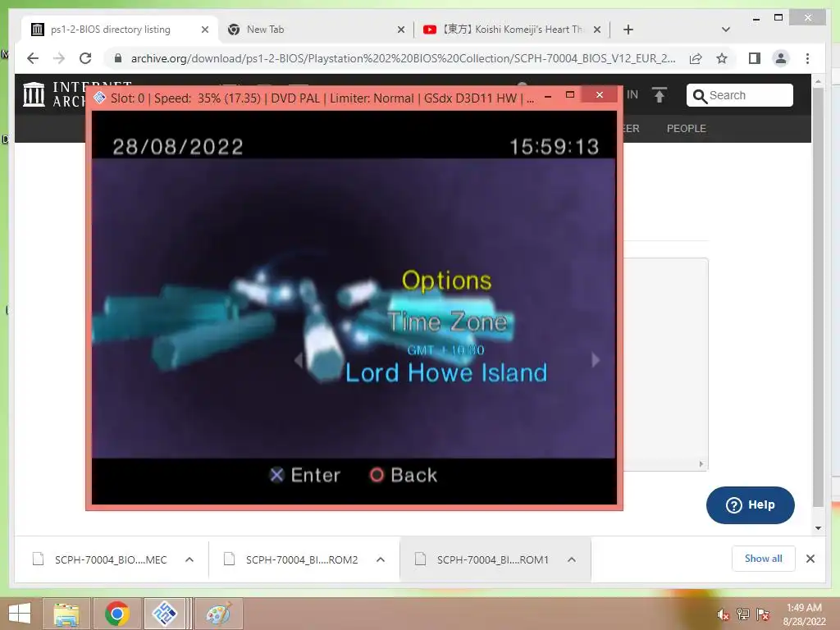Select next time zone with right arrow

coord(596,360)
